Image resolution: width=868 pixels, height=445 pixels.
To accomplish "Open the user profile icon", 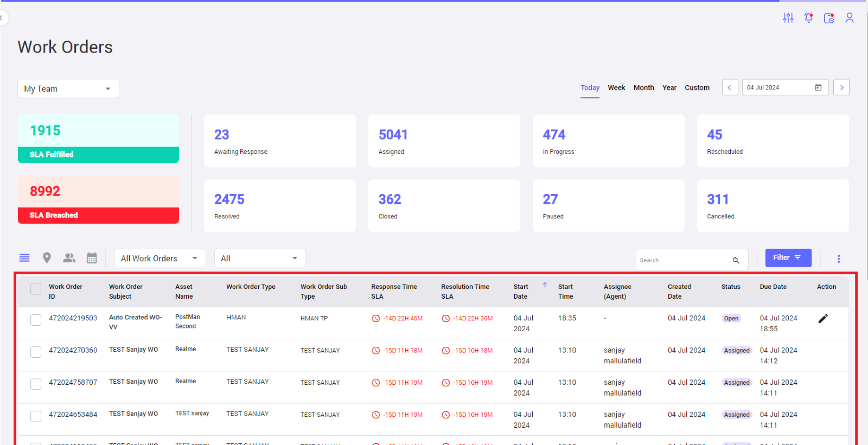I will (850, 18).
